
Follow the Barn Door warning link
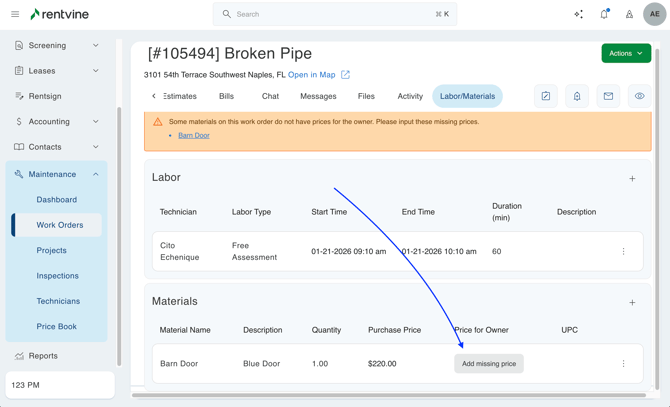tap(194, 135)
